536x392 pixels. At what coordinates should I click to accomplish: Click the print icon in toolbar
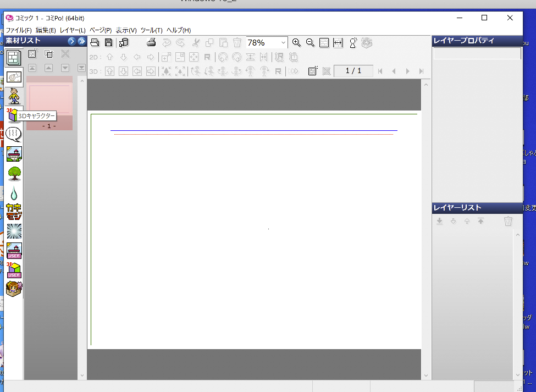click(x=151, y=43)
